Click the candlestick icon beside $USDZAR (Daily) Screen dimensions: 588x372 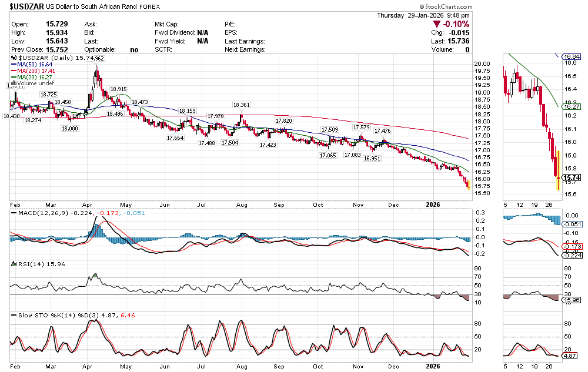coord(15,59)
